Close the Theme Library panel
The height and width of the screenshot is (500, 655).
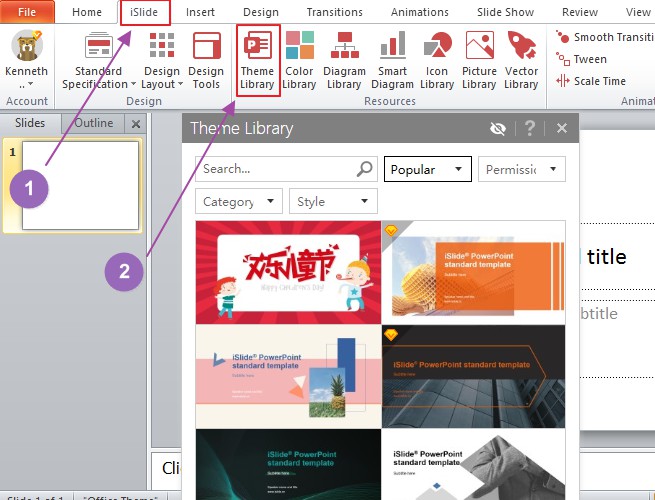[x=562, y=128]
